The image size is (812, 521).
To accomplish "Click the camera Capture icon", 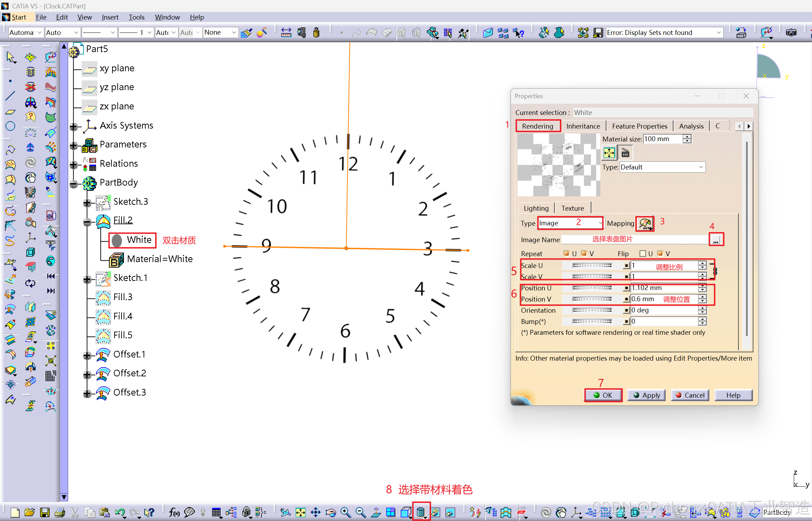I will pos(791,32).
